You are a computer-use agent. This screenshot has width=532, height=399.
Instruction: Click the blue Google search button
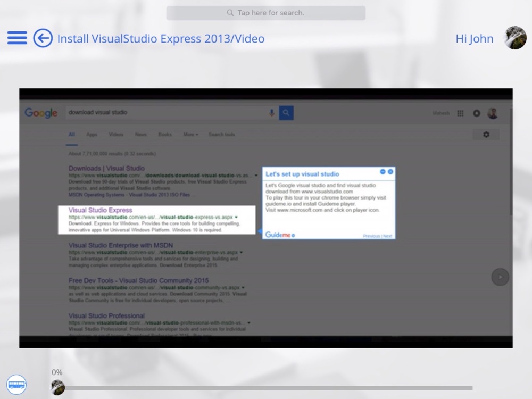[286, 113]
